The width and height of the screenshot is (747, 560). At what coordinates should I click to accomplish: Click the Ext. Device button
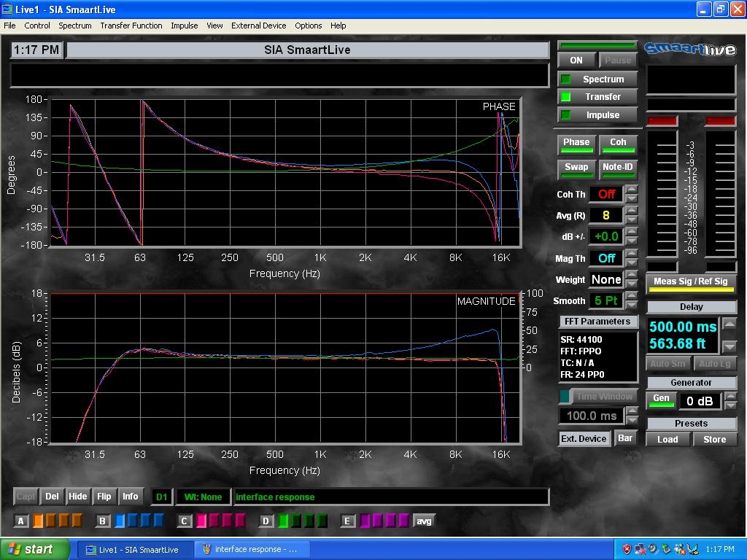[x=584, y=438]
